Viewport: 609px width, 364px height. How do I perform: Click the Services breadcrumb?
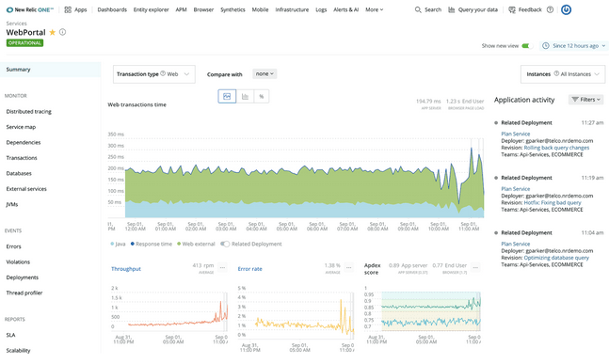(x=16, y=24)
